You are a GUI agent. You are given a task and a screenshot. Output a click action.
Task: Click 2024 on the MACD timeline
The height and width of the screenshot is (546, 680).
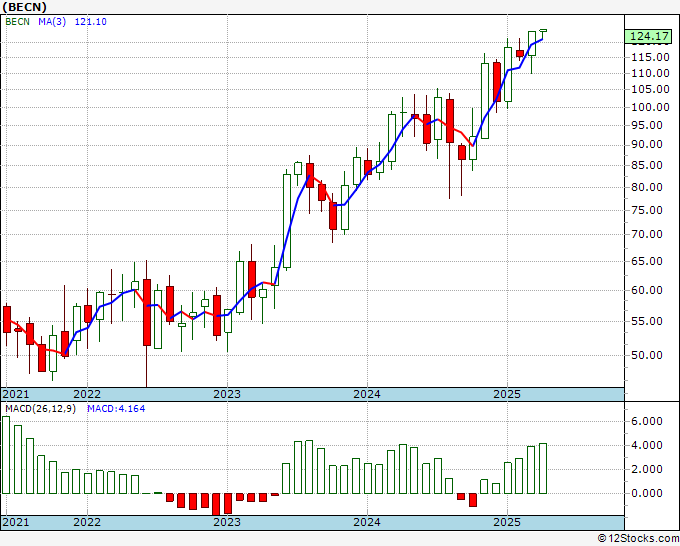click(367, 522)
